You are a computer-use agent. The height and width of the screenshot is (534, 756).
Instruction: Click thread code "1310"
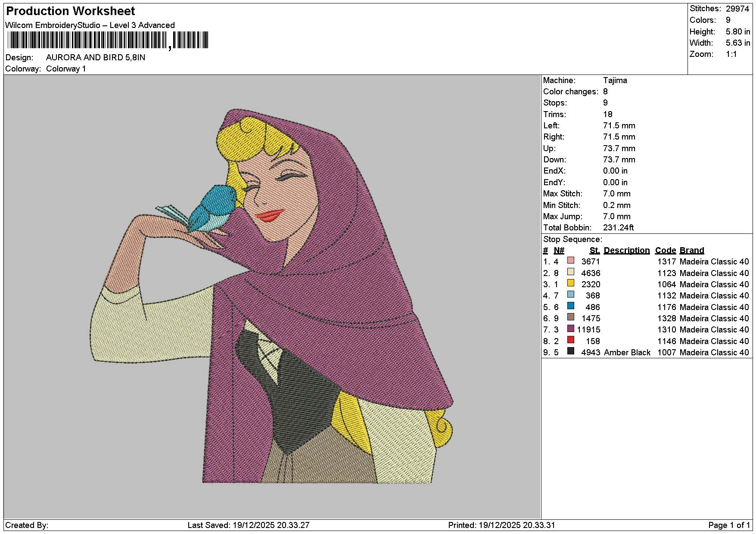[667, 330]
